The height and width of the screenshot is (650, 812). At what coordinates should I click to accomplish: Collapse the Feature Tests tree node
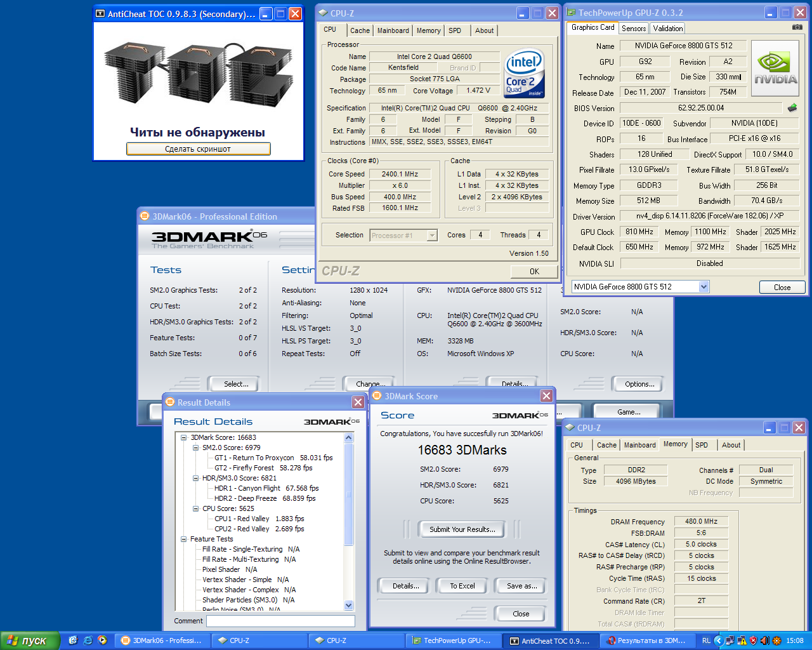[184, 539]
